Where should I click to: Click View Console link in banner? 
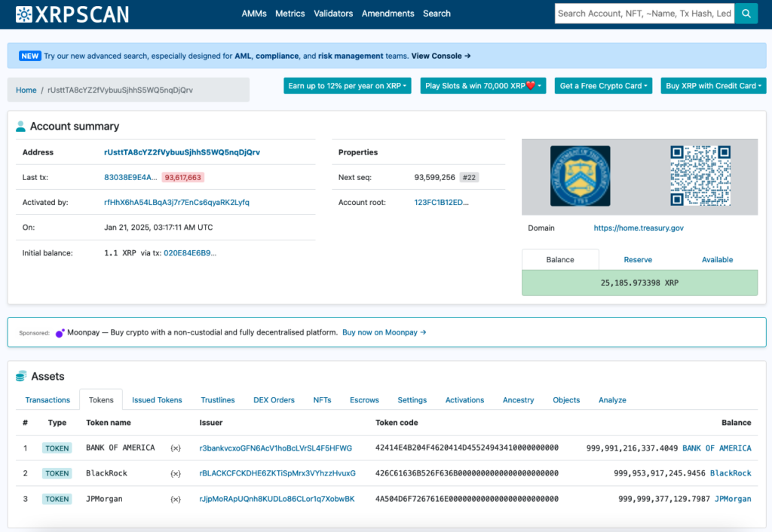click(x=441, y=56)
